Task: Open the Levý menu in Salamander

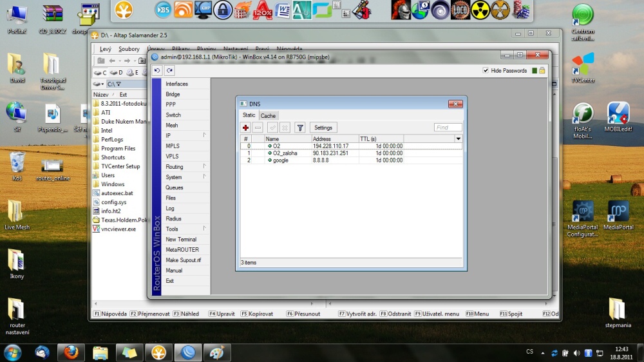Action: pos(106,49)
